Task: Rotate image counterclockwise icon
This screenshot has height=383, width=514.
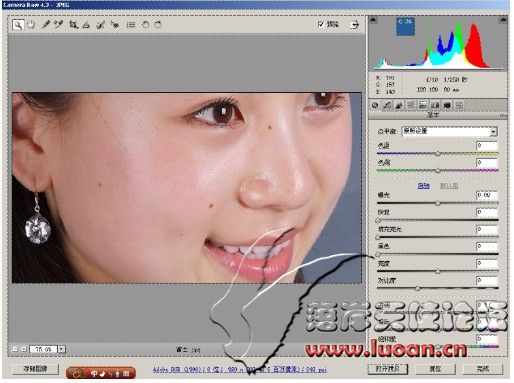Action: 145,25
